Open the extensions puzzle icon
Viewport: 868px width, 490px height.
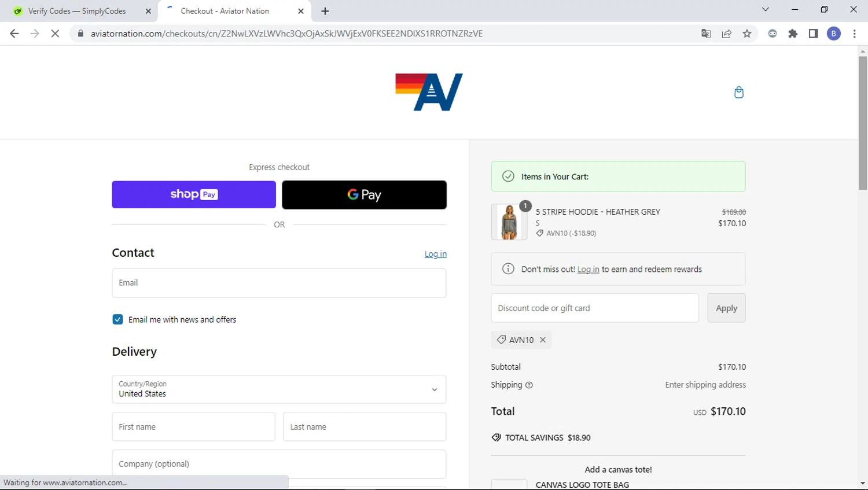pos(793,34)
